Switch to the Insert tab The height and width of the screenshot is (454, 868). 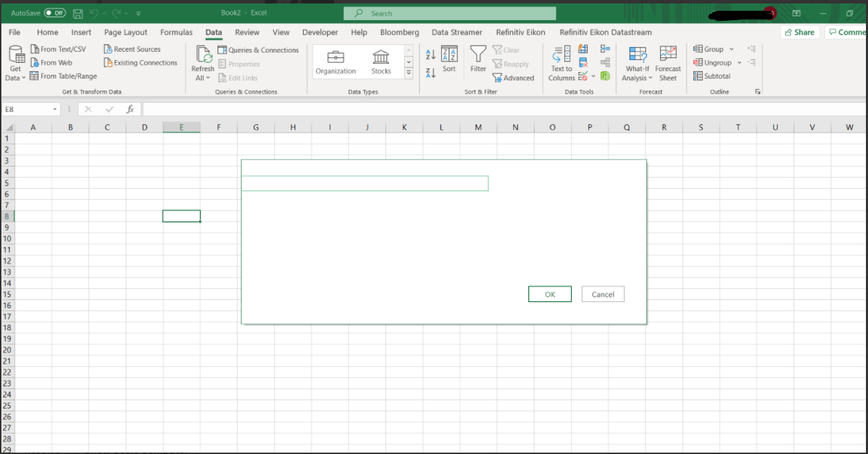point(81,32)
